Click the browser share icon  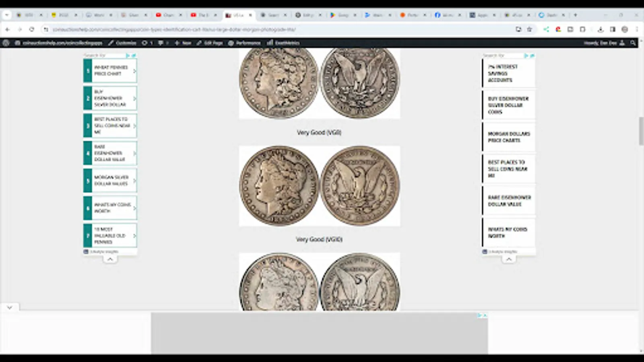click(546, 29)
